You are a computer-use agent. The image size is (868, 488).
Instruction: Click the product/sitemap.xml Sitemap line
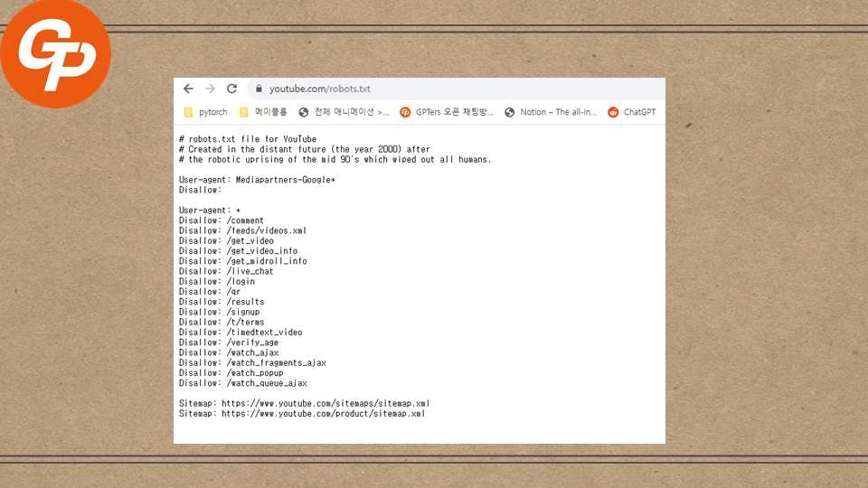point(302,413)
